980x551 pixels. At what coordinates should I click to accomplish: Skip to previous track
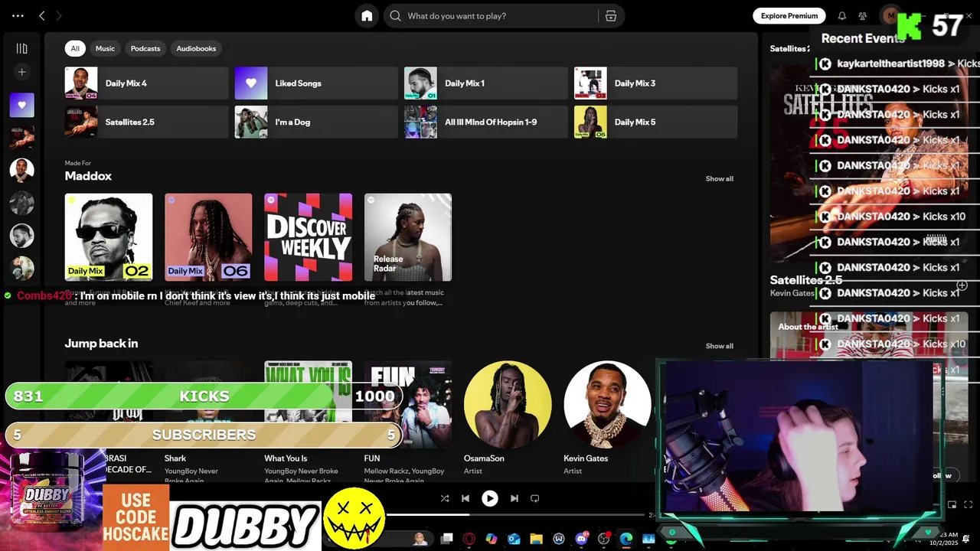tap(465, 498)
